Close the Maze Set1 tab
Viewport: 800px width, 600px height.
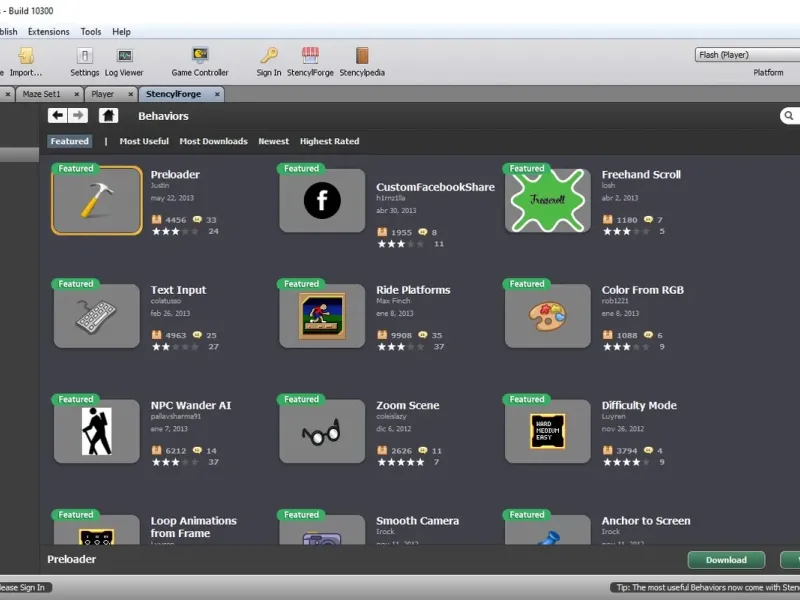pos(77,94)
